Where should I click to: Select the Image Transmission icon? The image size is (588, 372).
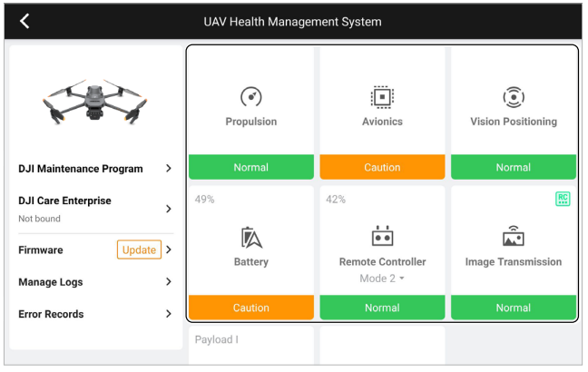pos(514,236)
